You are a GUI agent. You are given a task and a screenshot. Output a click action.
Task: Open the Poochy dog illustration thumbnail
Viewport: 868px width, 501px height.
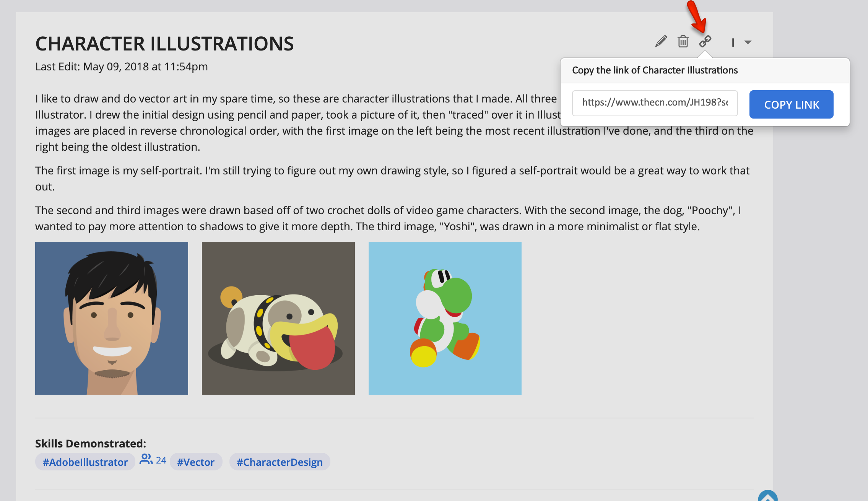(278, 318)
